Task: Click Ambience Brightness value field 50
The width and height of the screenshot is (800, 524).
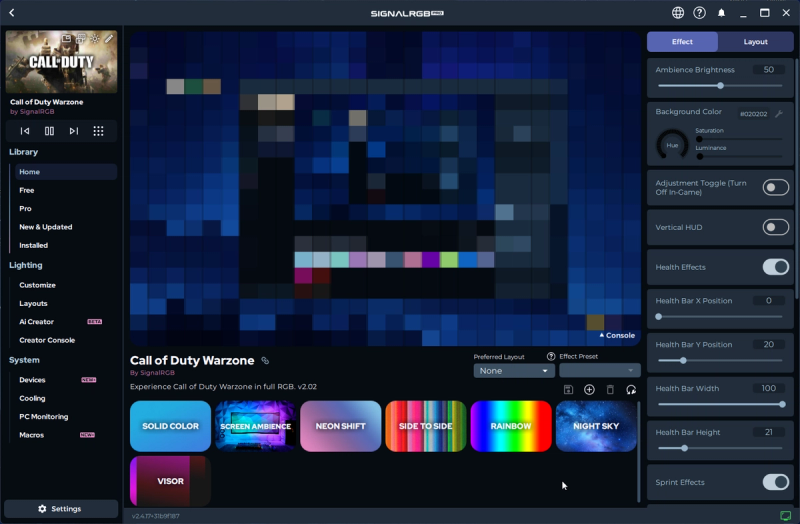Action: click(x=768, y=70)
